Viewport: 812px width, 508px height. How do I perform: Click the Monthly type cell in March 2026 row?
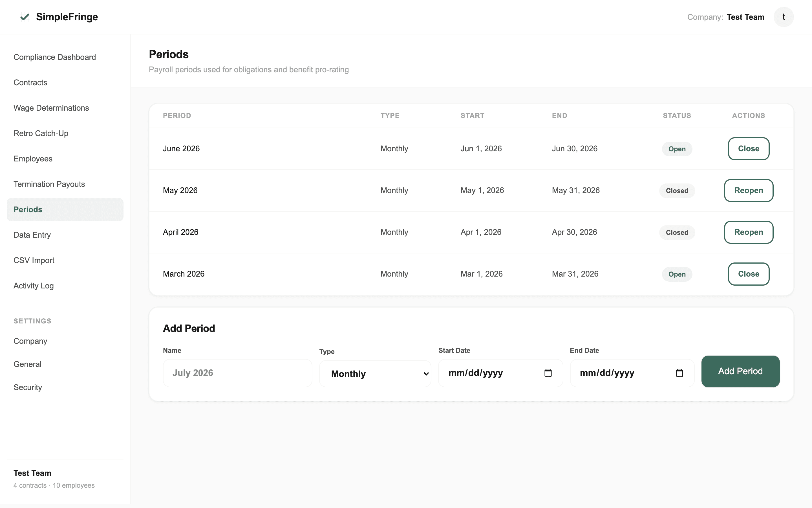click(394, 274)
